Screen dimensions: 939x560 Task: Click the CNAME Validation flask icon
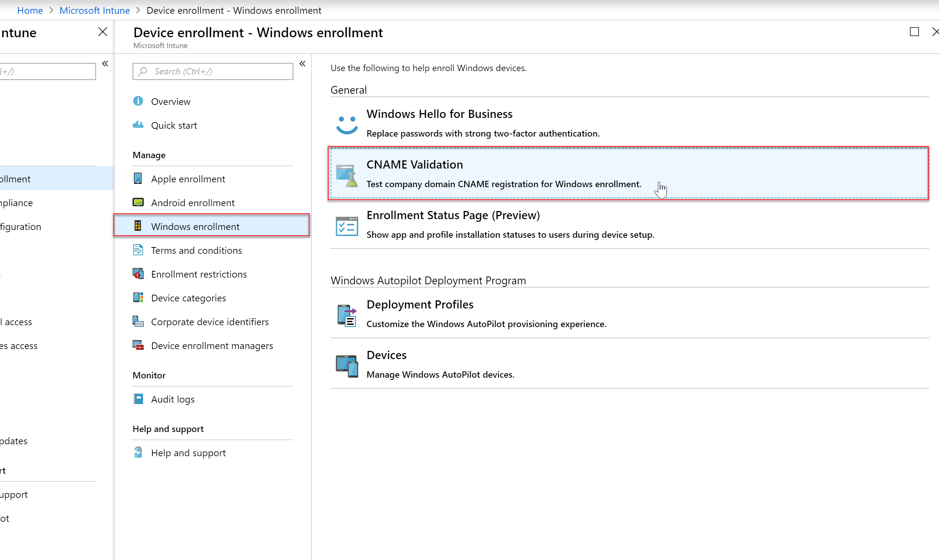[347, 176]
